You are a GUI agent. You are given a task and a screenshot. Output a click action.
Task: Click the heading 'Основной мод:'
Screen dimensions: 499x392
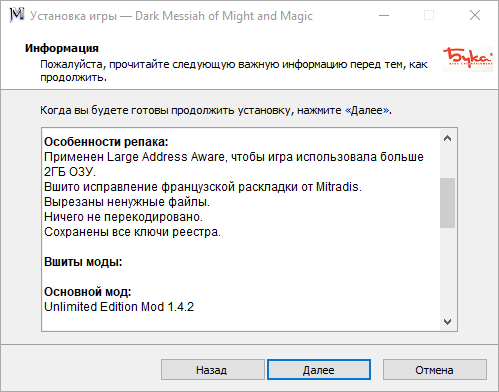88,292
